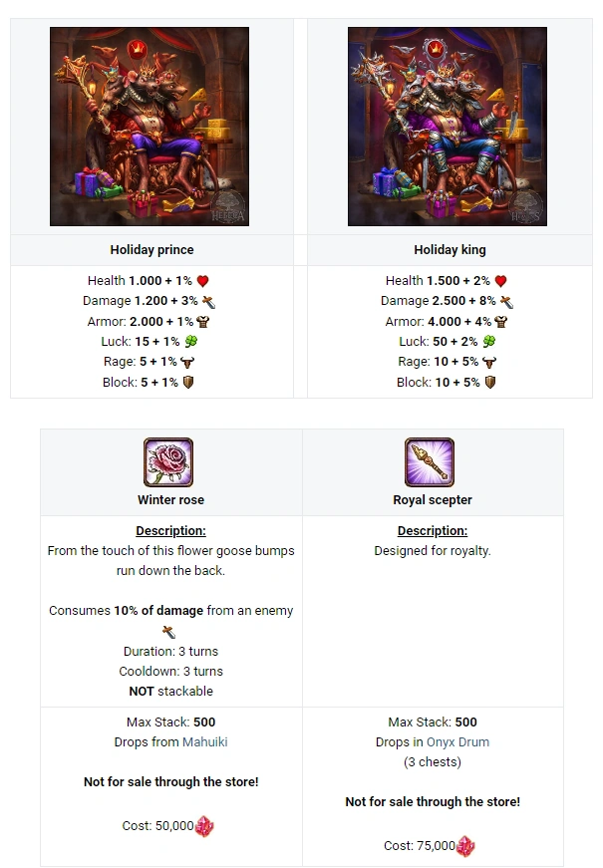Image resolution: width=603 pixels, height=868 pixels.
Task: Open the Holiday prince artwork image
Action: tap(150, 127)
